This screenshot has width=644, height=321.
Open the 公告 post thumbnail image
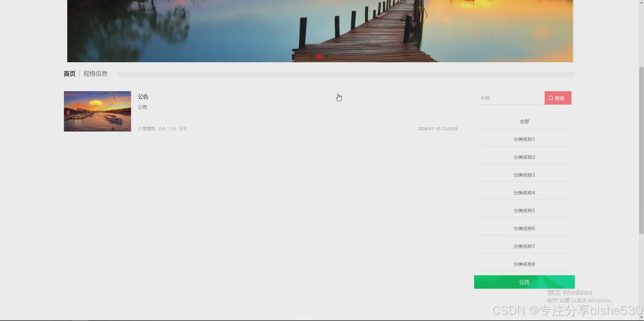tap(97, 111)
